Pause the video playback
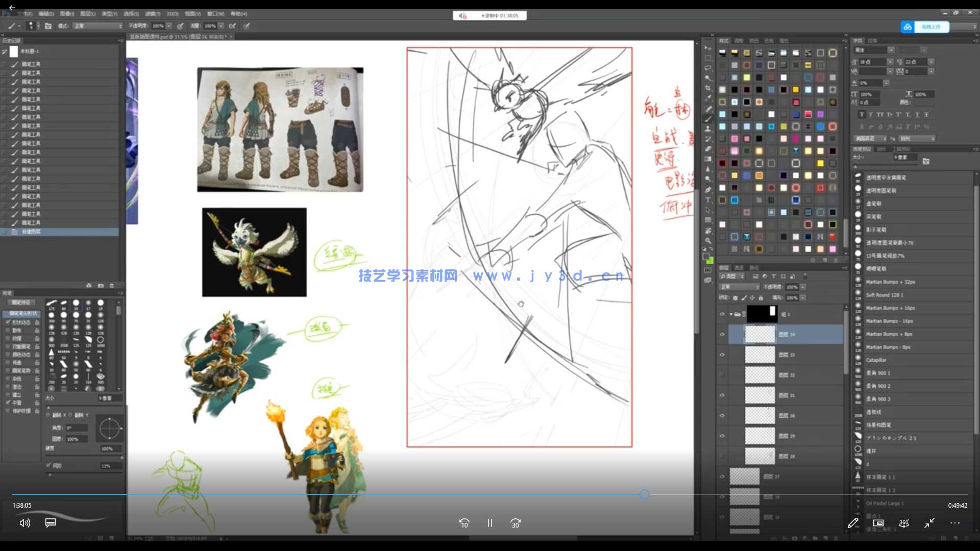 click(x=489, y=523)
